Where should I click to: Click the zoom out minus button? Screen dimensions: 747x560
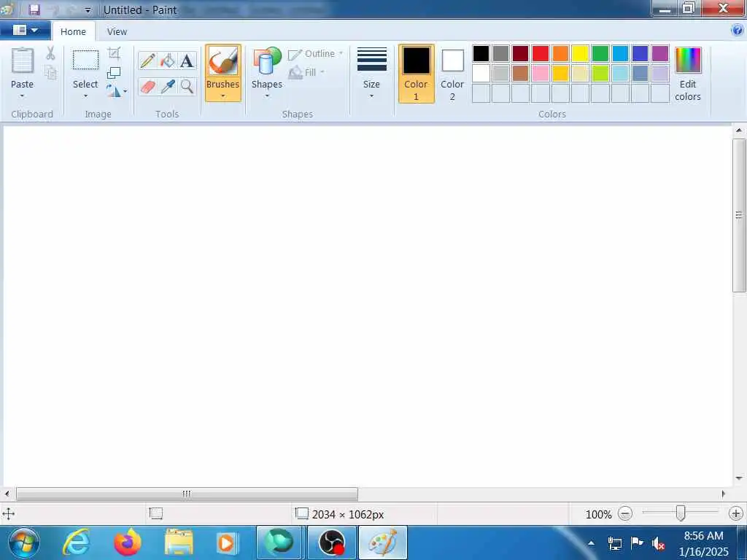(625, 514)
